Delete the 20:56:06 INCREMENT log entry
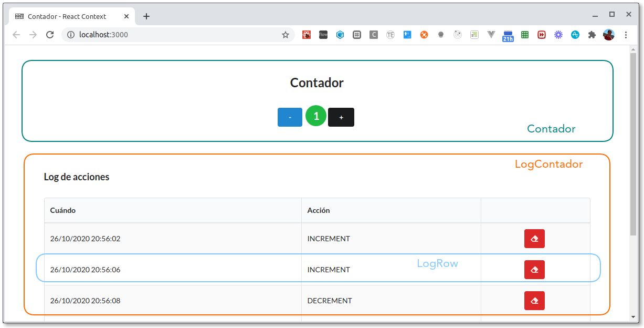644x328 pixels. tap(534, 270)
